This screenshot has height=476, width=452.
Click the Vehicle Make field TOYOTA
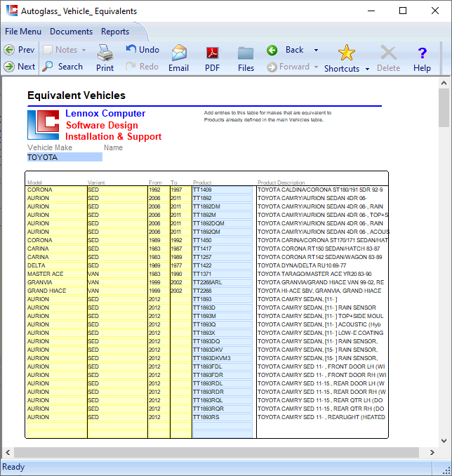65,157
